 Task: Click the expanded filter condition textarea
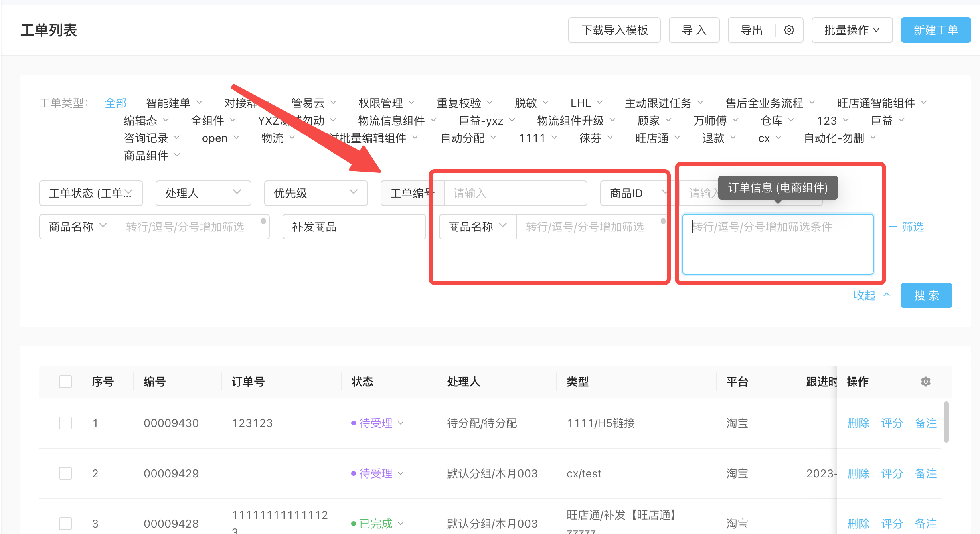(x=778, y=244)
